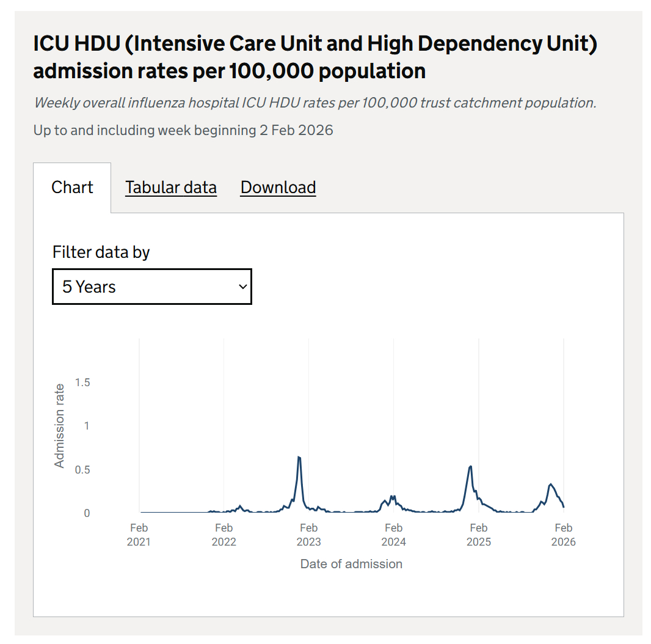The width and height of the screenshot is (651, 644).
Task: Click the small peak near Feb 2024
Action: pos(391,496)
